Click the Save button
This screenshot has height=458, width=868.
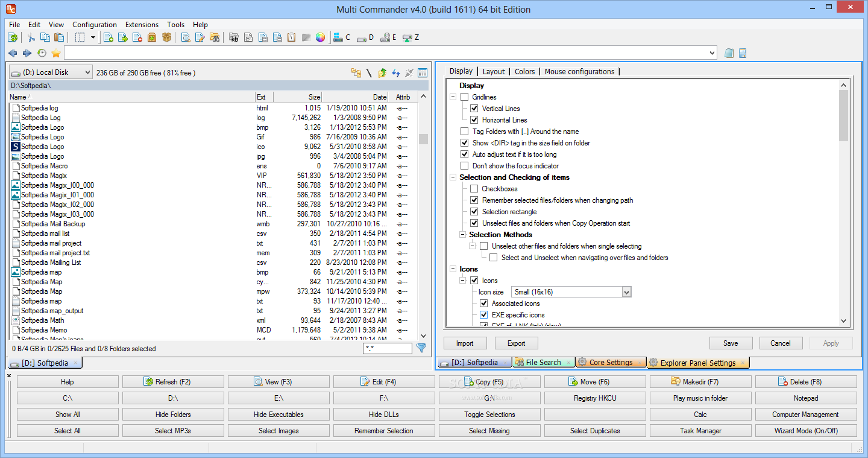click(731, 343)
